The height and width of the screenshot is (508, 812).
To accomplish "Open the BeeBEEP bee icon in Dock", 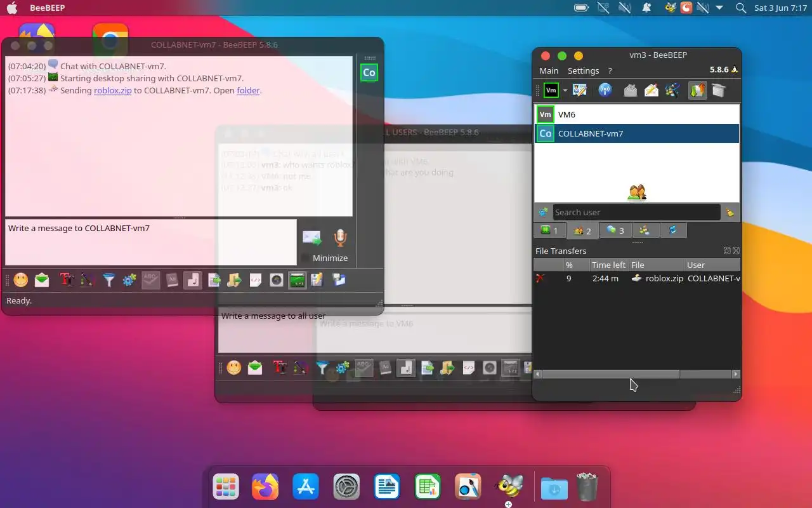I will [509, 487].
